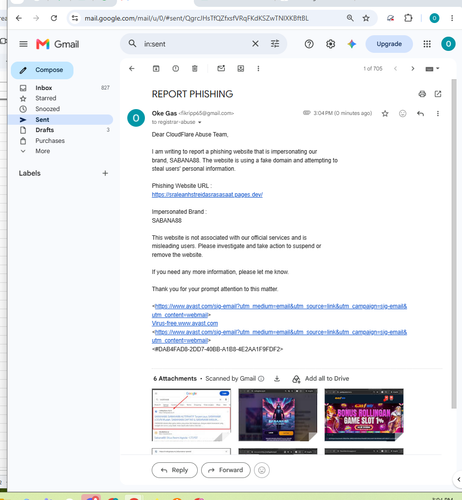Viewport: 462px width, 500px height.
Task: Open search filter options icon
Action: [275, 44]
